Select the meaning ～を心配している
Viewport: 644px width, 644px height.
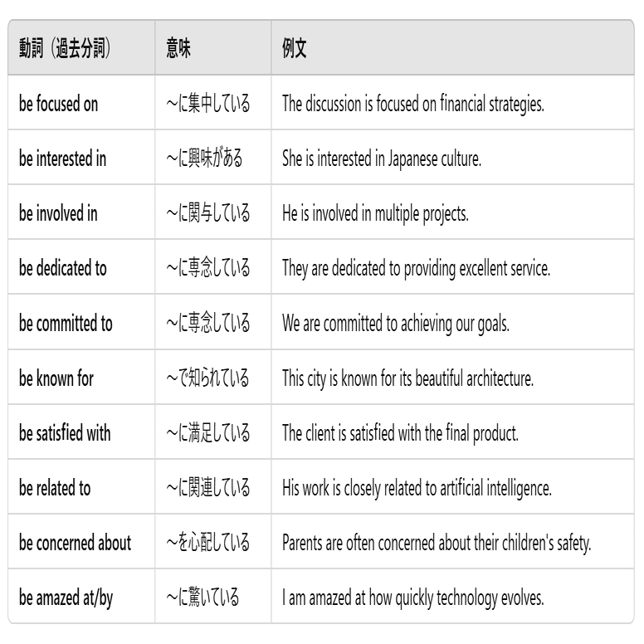click(x=207, y=543)
